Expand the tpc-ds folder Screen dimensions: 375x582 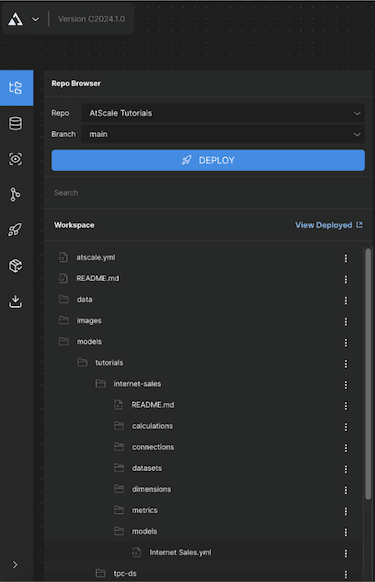125,573
